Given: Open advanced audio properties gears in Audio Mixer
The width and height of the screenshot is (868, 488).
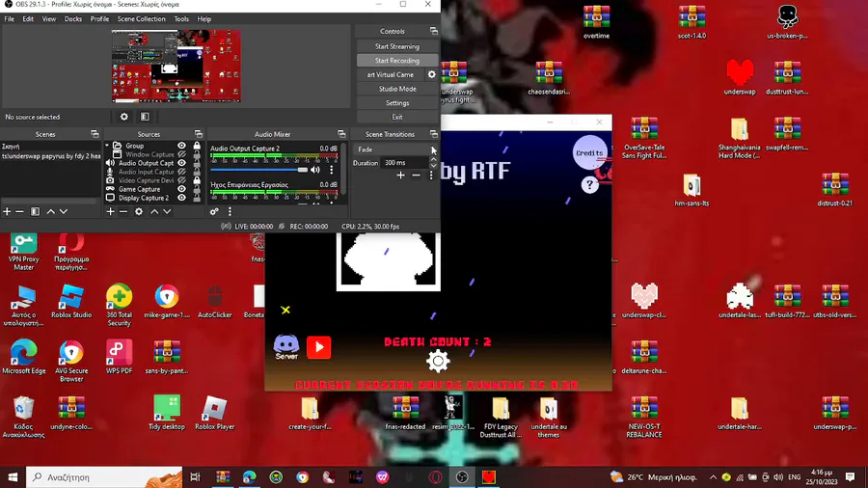Looking at the screenshot, I should pos(214,212).
